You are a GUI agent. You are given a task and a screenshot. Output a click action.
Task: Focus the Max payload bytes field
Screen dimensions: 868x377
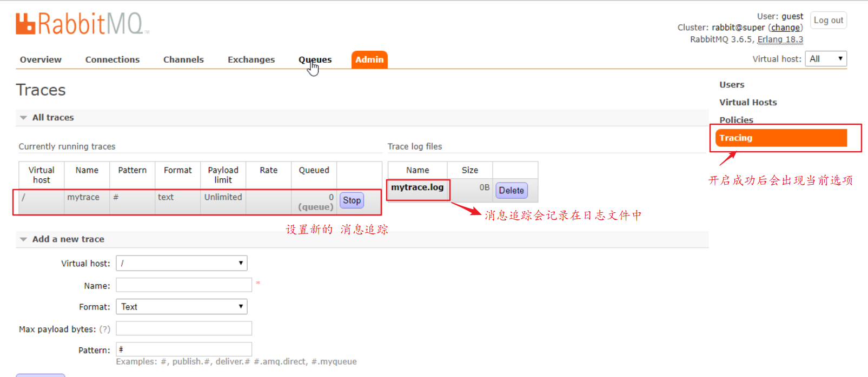[184, 328]
